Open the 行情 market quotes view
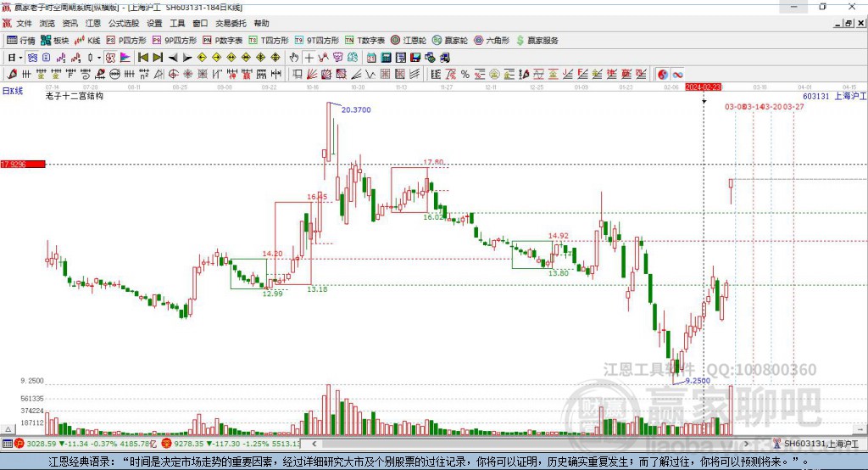 click(x=21, y=41)
